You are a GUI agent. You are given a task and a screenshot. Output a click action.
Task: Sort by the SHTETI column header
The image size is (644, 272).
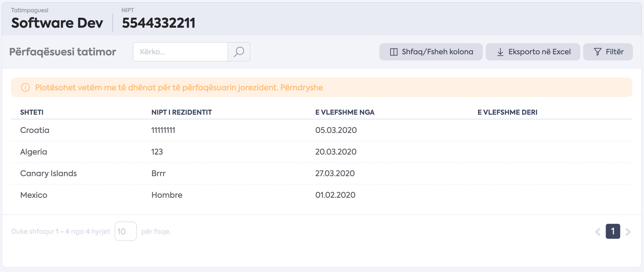pos(32,112)
